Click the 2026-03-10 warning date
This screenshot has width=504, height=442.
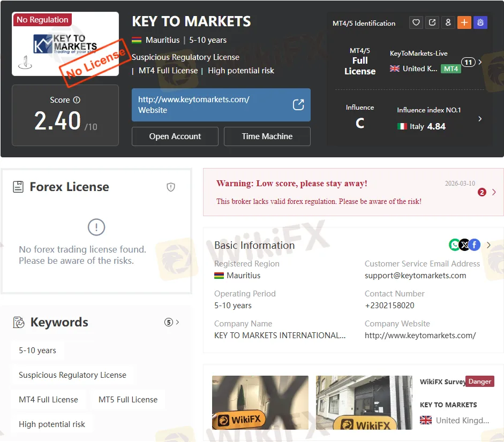(460, 184)
